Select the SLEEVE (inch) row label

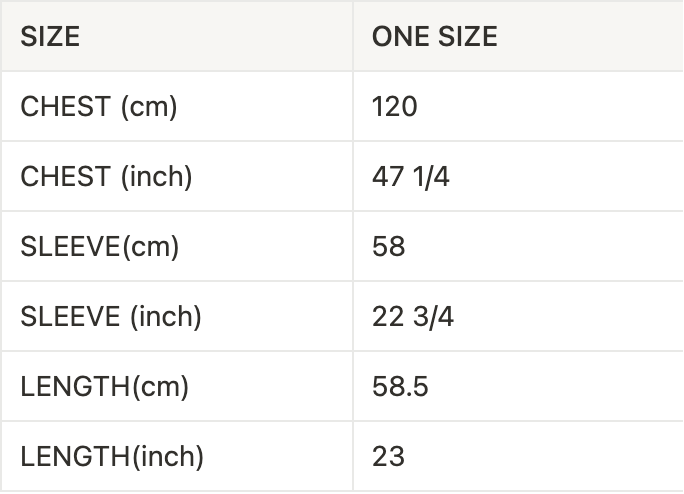(x=111, y=317)
